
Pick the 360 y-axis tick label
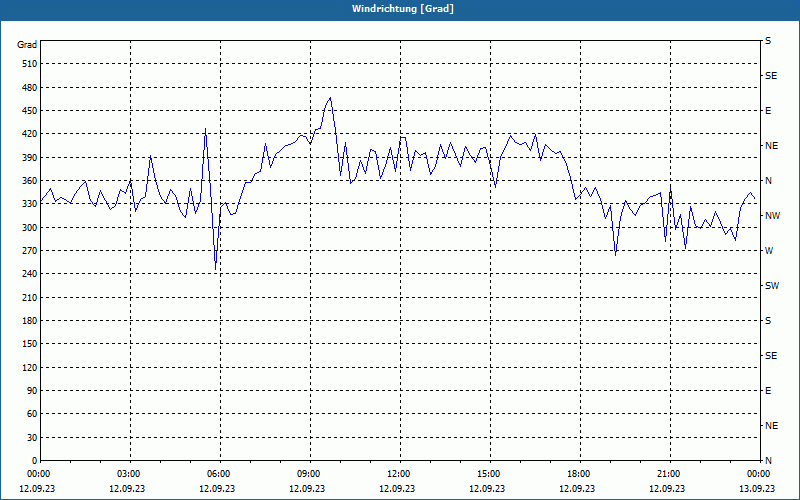tap(30, 181)
